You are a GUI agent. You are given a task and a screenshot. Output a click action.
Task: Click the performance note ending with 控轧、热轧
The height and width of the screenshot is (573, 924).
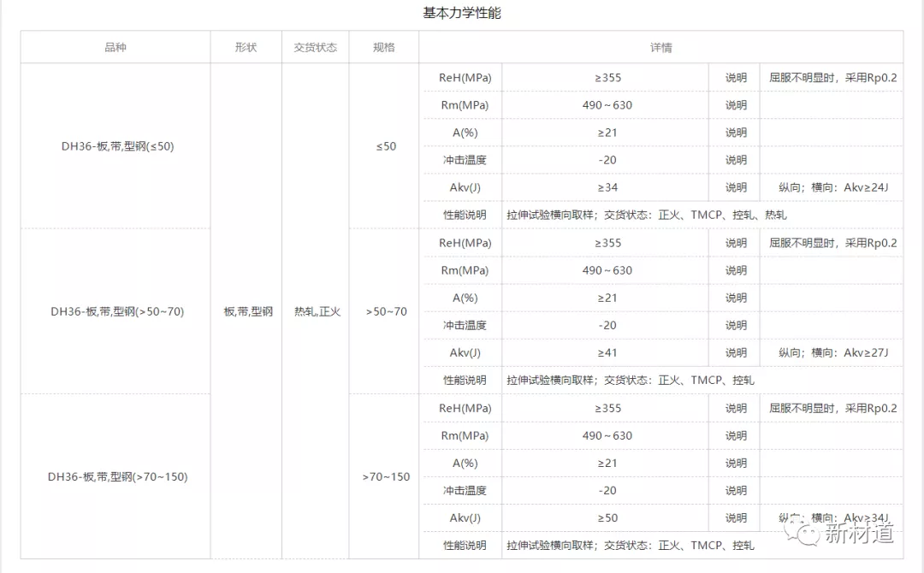[x=646, y=215]
